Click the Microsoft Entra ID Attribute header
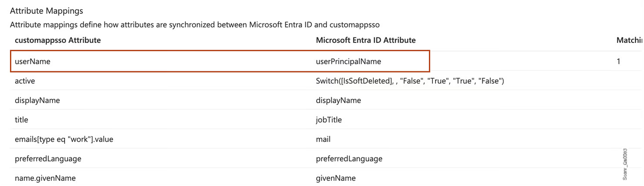This screenshot has width=644, height=186. click(366, 40)
